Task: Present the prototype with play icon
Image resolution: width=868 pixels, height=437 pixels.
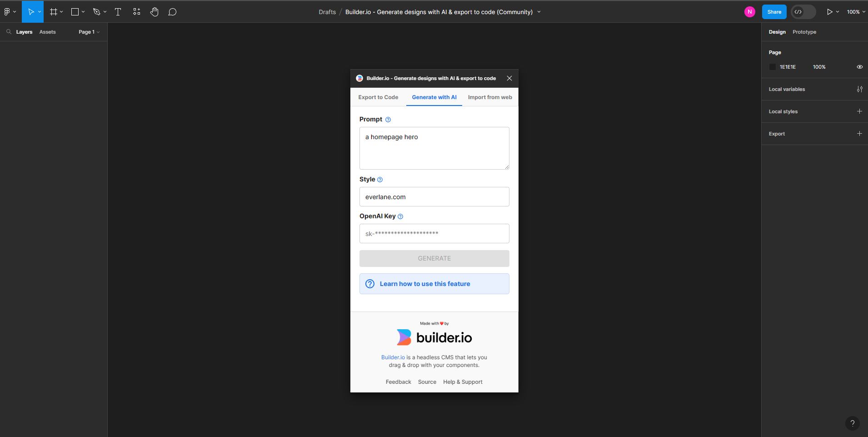Action: (x=829, y=12)
